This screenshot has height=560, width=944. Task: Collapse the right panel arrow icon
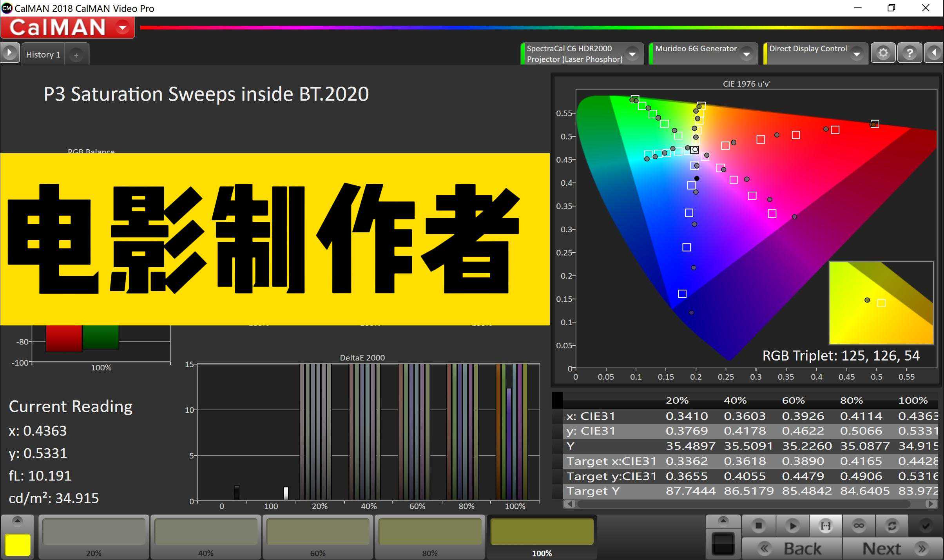coord(934,53)
